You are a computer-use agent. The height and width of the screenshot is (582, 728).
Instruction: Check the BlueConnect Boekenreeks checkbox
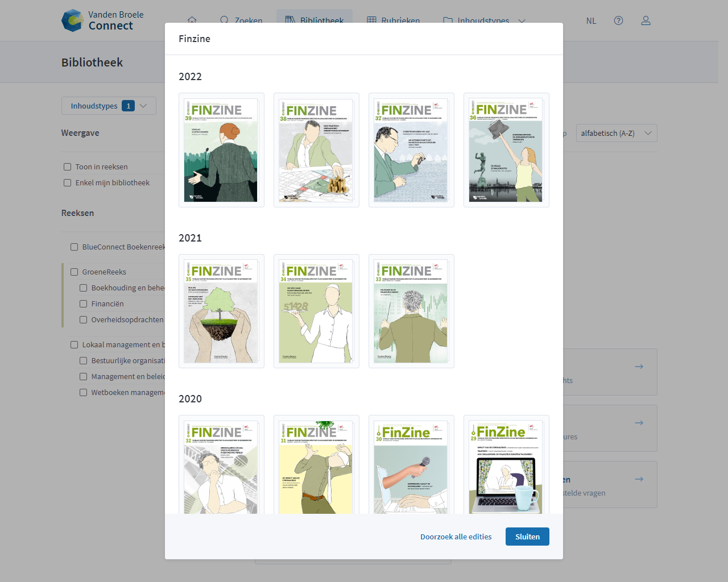point(75,247)
